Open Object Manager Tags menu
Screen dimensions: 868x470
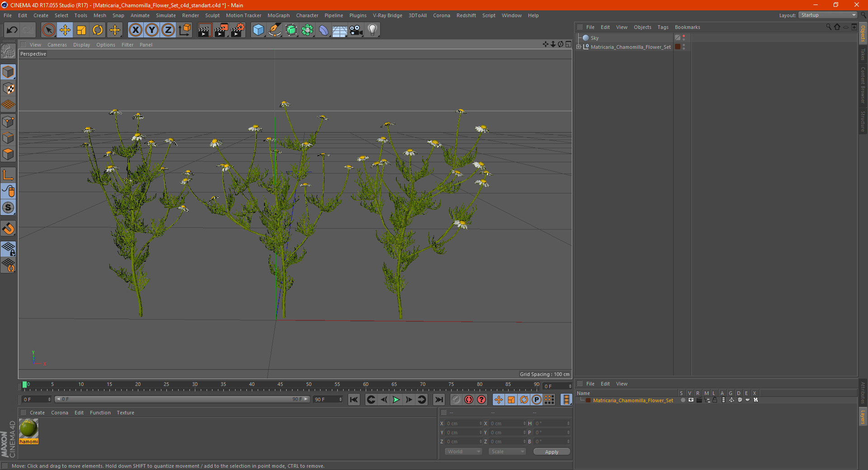(x=663, y=27)
